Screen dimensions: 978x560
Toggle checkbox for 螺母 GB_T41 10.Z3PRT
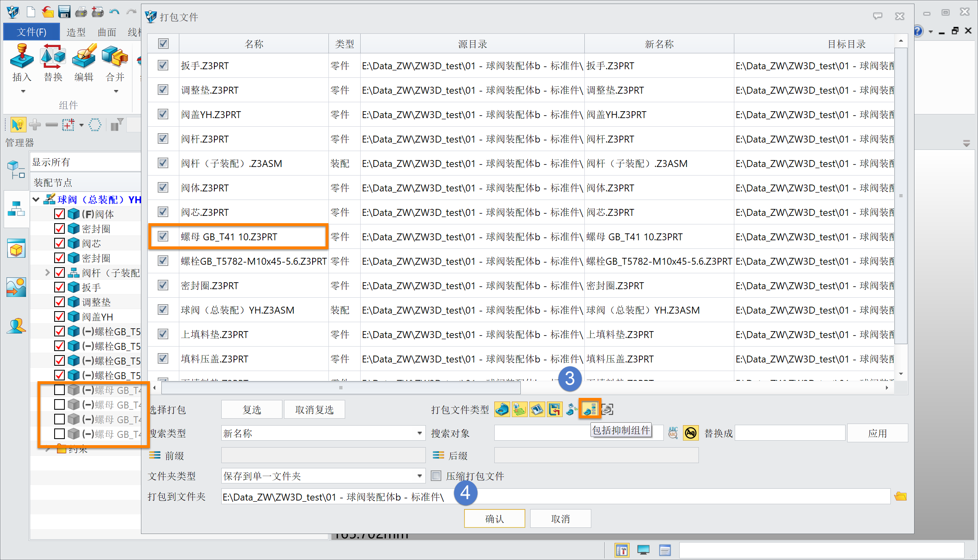164,236
